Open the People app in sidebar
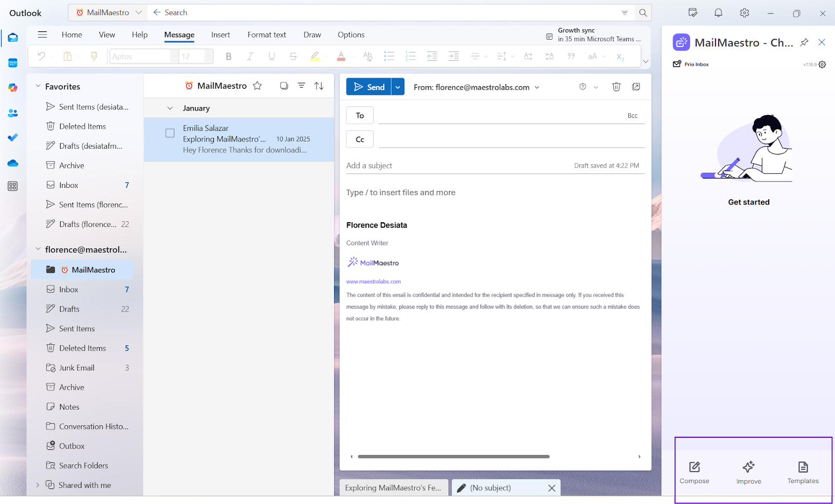This screenshot has width=835, height=504. coord(13,113)
